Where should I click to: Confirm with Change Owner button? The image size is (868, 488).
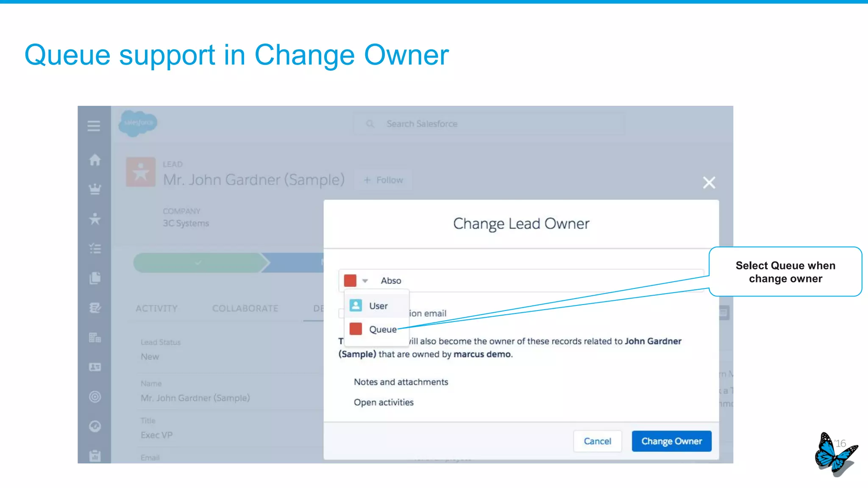(671, 441)
